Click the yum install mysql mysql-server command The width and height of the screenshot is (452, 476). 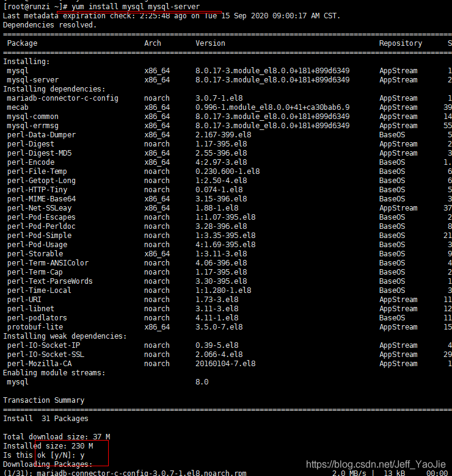136,7
